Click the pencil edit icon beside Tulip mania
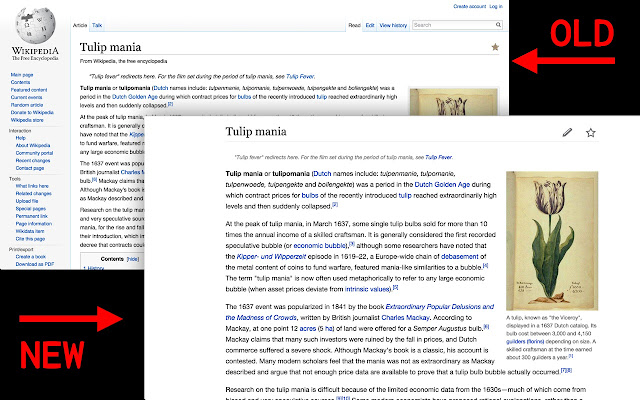The image size is (640, 400). point(567,132)
